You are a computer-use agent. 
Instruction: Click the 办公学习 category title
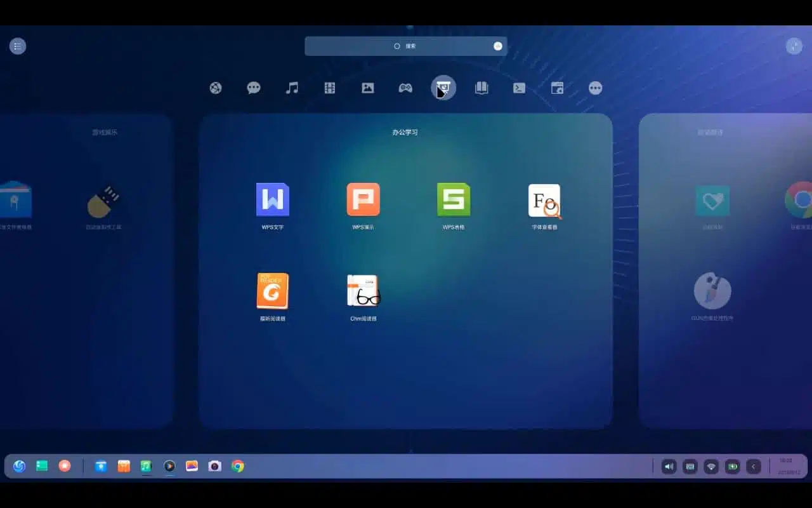pyautogui.click(x=405, y=133)
